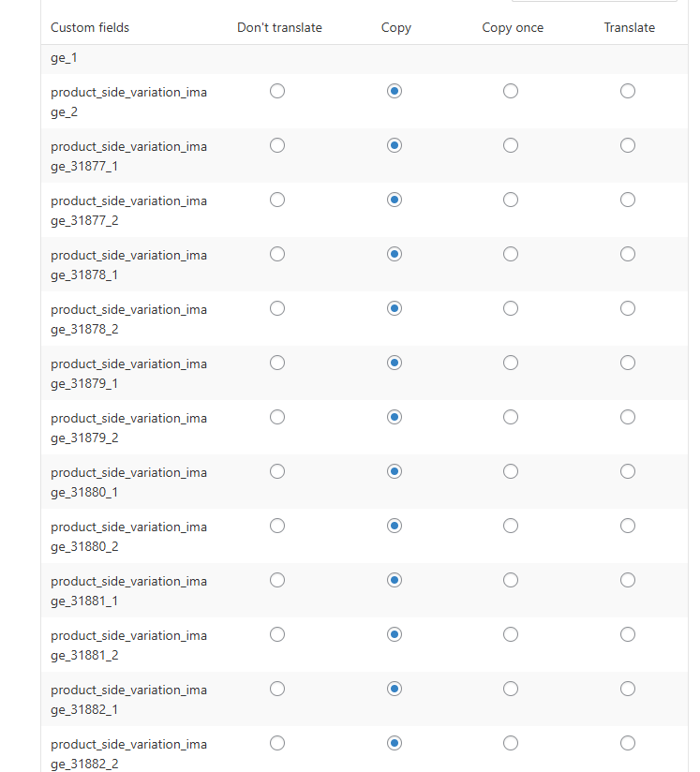Image resolution: width=700 pixels, height=772 pixels.
Task: Select Don't translate for product_side_variation_image_31880_2
Action: click(x=277, y=526)
